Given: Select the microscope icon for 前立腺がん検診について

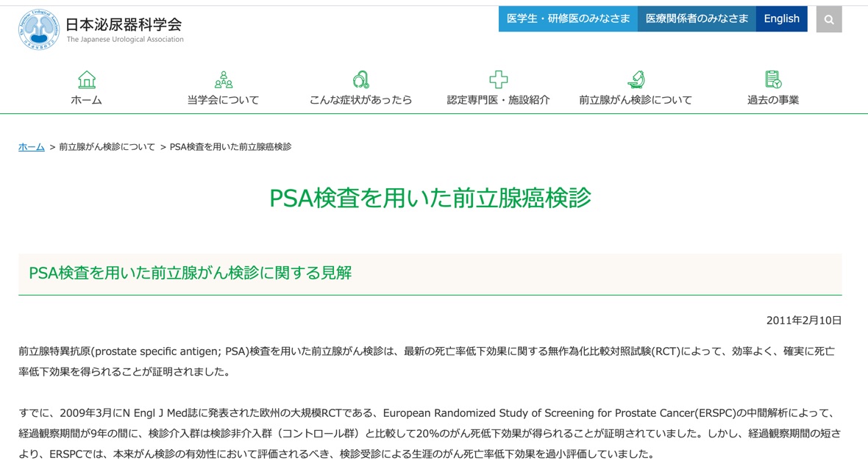Looking at the screenshot, I should tap(636, 79).
